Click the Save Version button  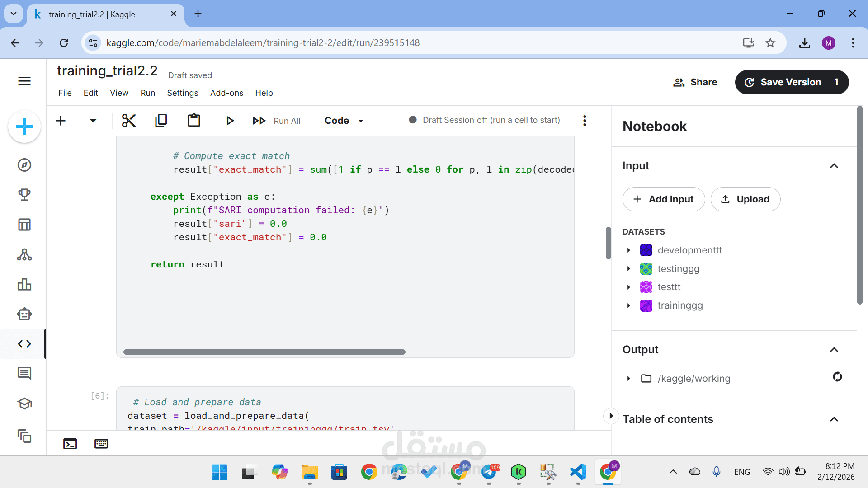point(782,82)
